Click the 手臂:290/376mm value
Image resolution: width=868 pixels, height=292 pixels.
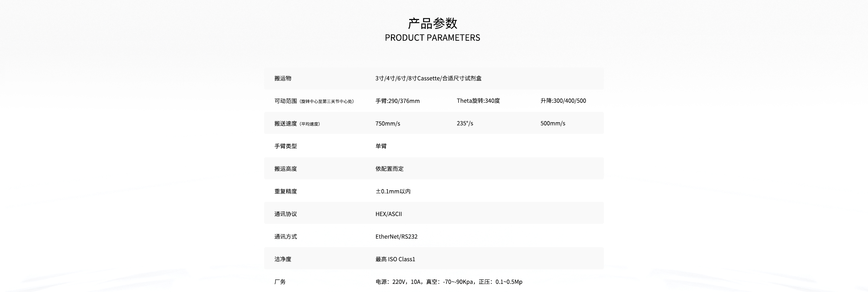pyautogui.click(x=397, y=101)
